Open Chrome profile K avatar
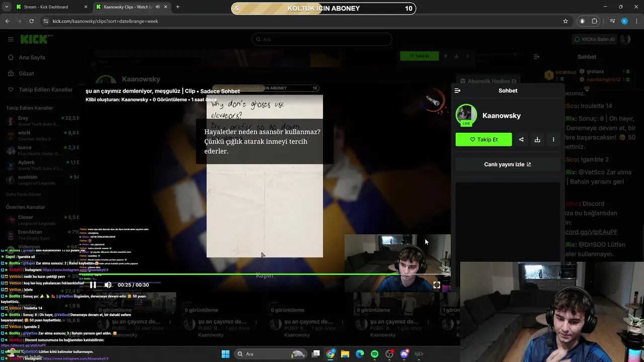The height and width of the screenshot is (362, 644). 624,21
